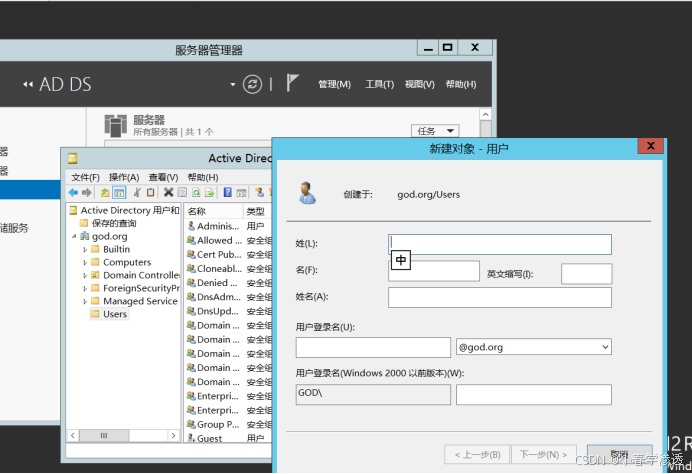Click the 取消 cancel button
The height and width of the screenshot is (474, 692).
[x=620, y=454]
